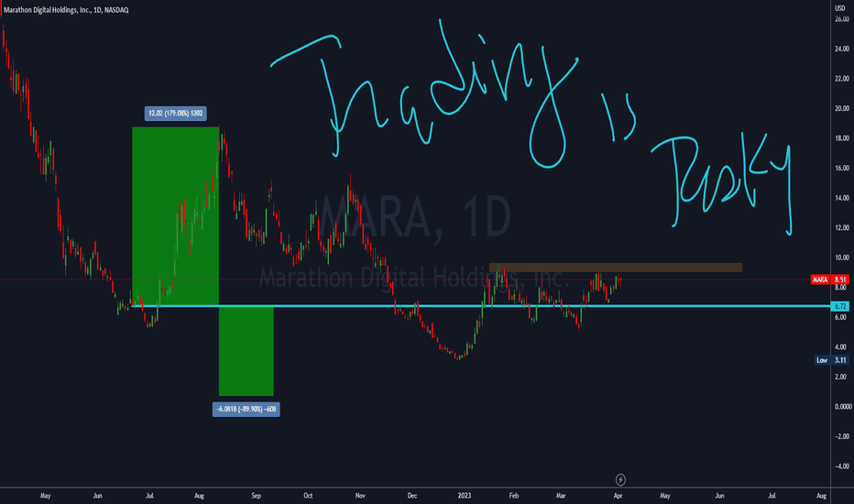Screen dimensions: 854x504
Task: Click the Low 3.11 price label
Action: point(832,360)
